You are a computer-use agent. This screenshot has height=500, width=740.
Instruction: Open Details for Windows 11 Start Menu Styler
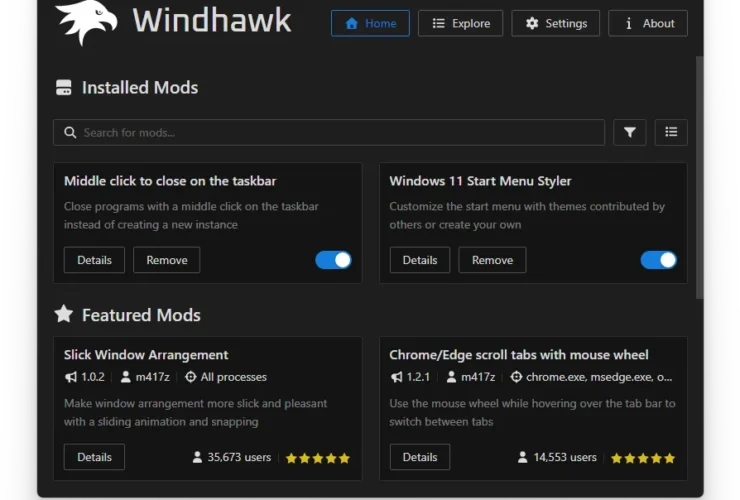[x=420, y=260]
